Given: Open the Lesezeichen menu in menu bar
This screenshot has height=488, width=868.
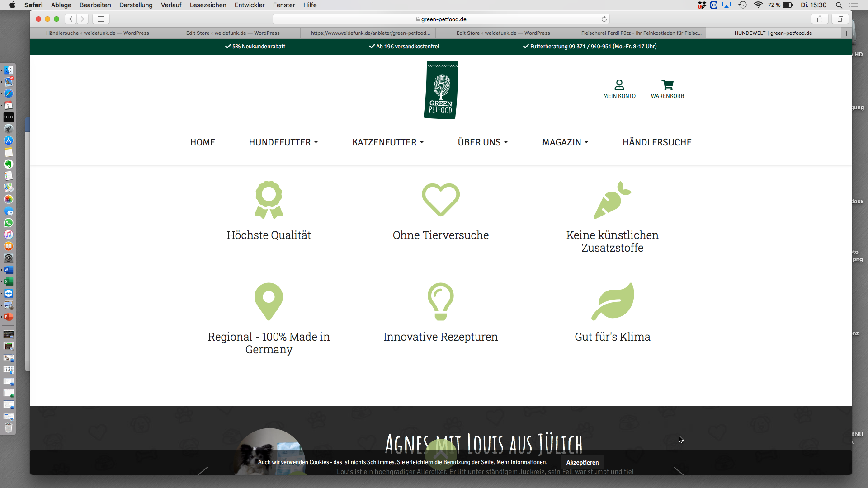Looking at the screenshot, I should (208, 5).
